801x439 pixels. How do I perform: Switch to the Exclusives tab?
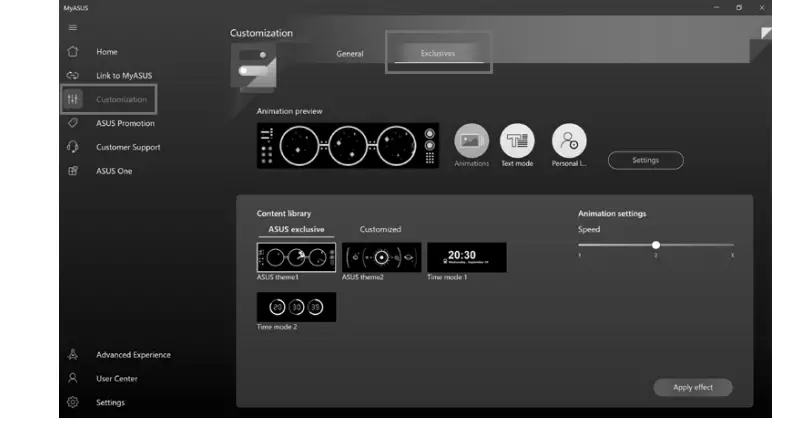click(x=438, y=53)
